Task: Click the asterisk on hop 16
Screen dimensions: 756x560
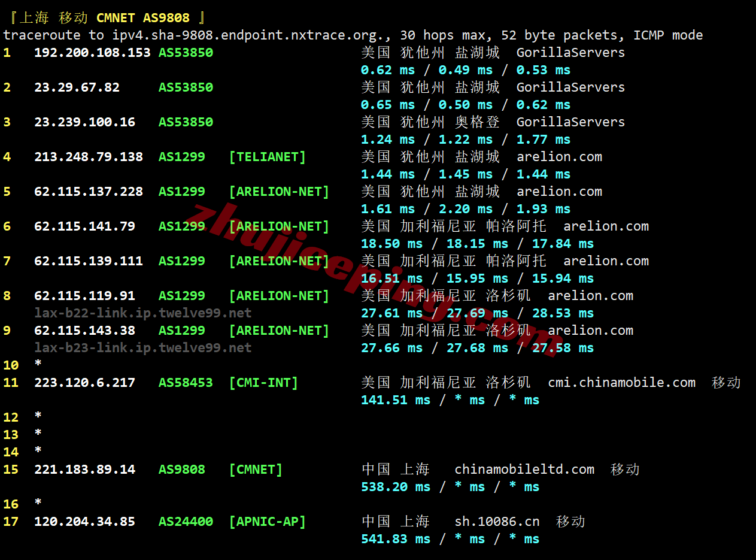Action: click(38, 503)
